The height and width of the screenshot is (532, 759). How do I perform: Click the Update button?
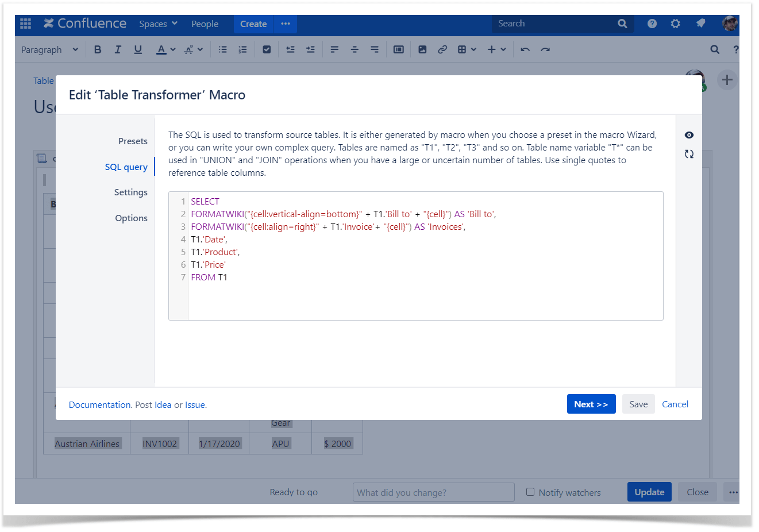[649, 492]
